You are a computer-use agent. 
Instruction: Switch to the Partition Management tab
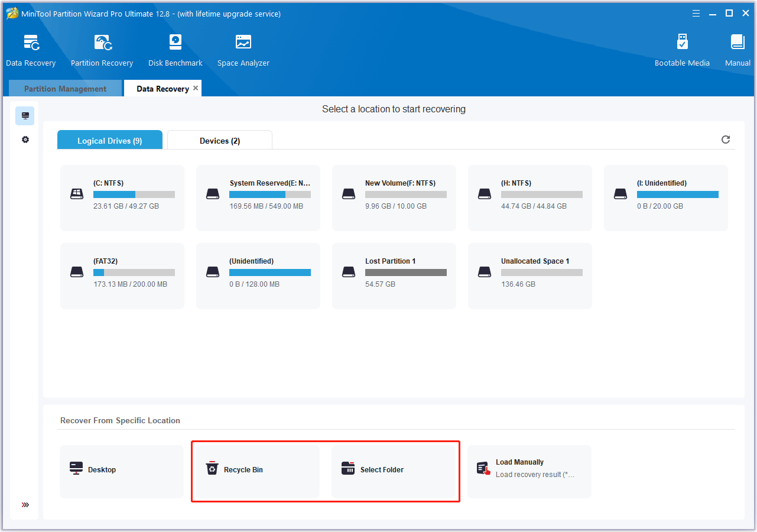pyautogui.click(x=64, y=88)
